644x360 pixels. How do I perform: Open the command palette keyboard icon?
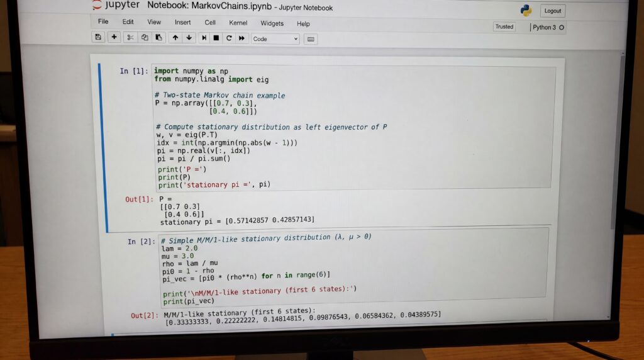coord(311,39)
